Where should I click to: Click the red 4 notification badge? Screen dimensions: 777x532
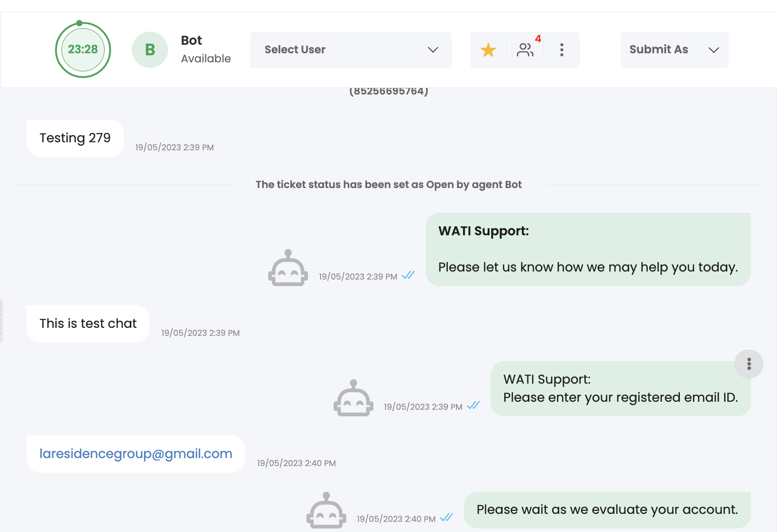[538, 39]
